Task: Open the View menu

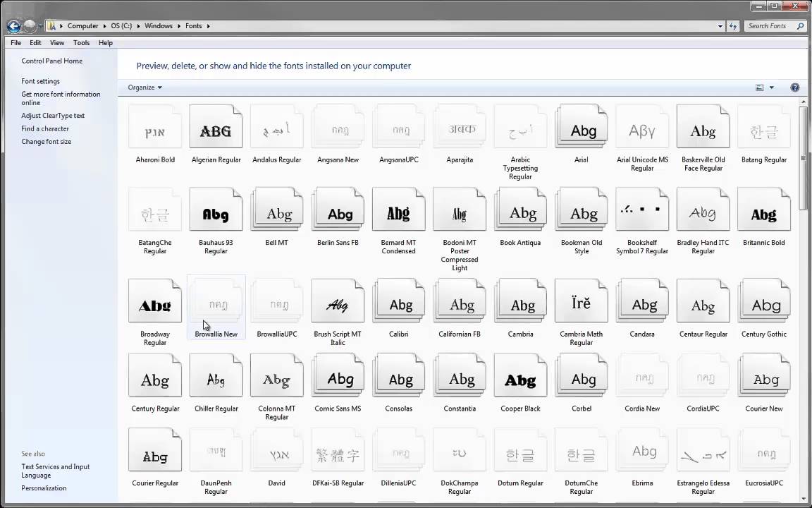Action: click(57, 43)
